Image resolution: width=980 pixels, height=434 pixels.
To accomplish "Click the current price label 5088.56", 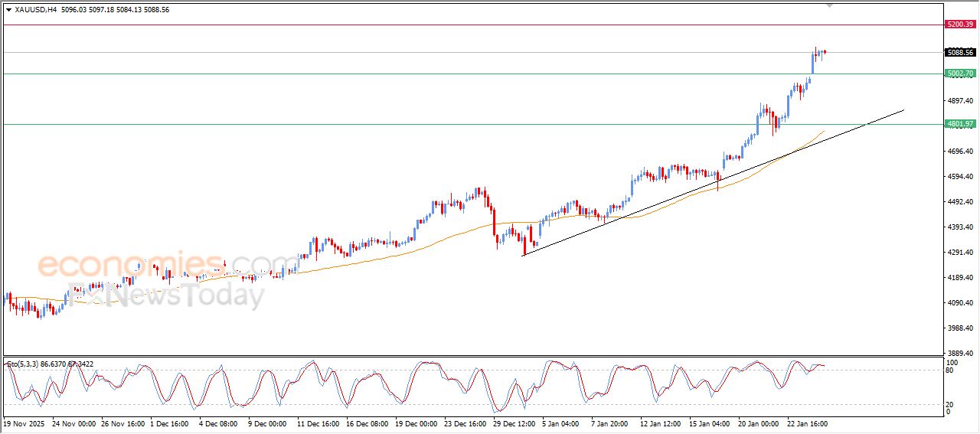I will [960, 53].
